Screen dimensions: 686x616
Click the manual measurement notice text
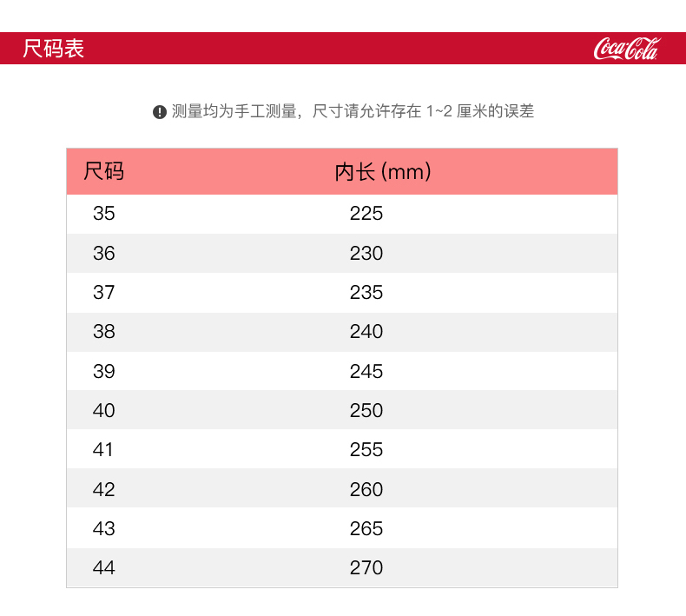tap(353, 111)
